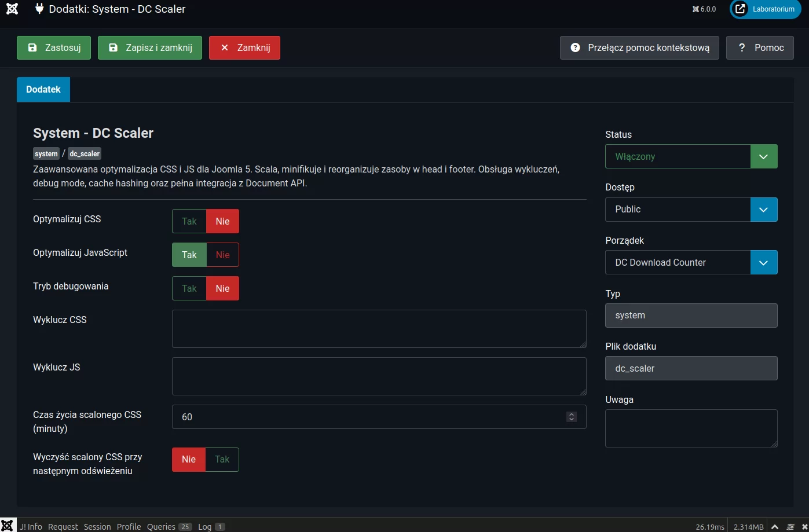The width and height of the screenshot is (809, 532).
Task: Open debug bar settings sliders icon
Action: tap(790, 527)
